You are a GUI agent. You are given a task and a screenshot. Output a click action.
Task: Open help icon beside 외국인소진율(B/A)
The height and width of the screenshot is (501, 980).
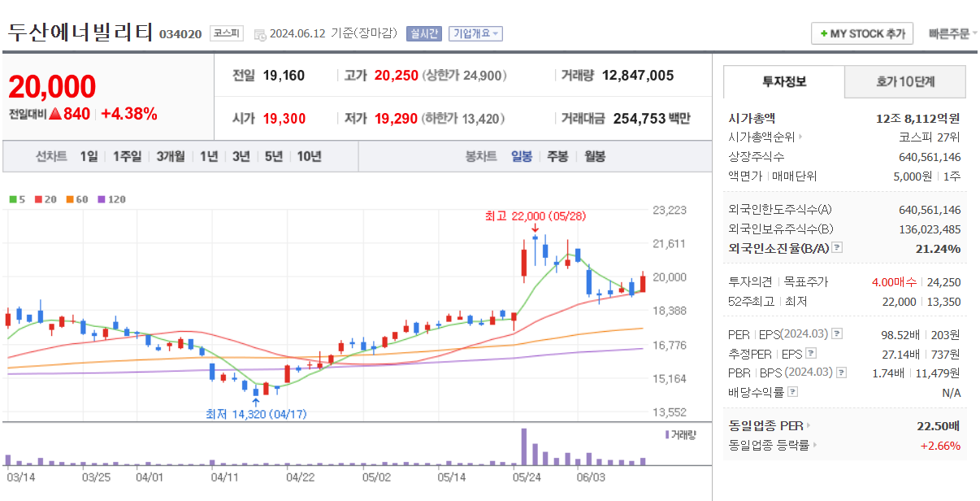tap(837, 248)
